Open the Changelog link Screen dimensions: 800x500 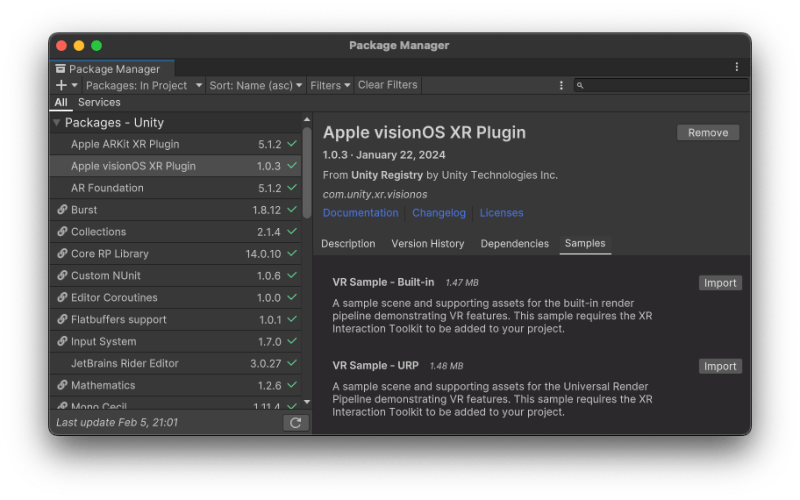439,213
